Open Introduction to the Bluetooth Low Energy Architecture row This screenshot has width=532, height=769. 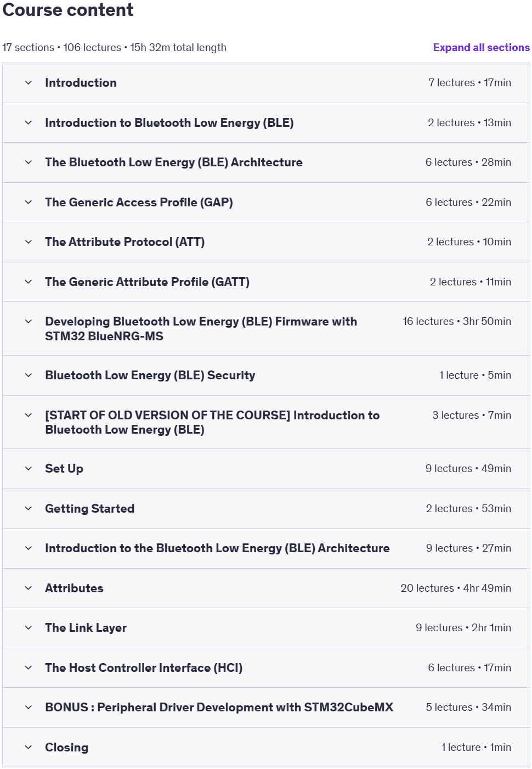[266, 548]
